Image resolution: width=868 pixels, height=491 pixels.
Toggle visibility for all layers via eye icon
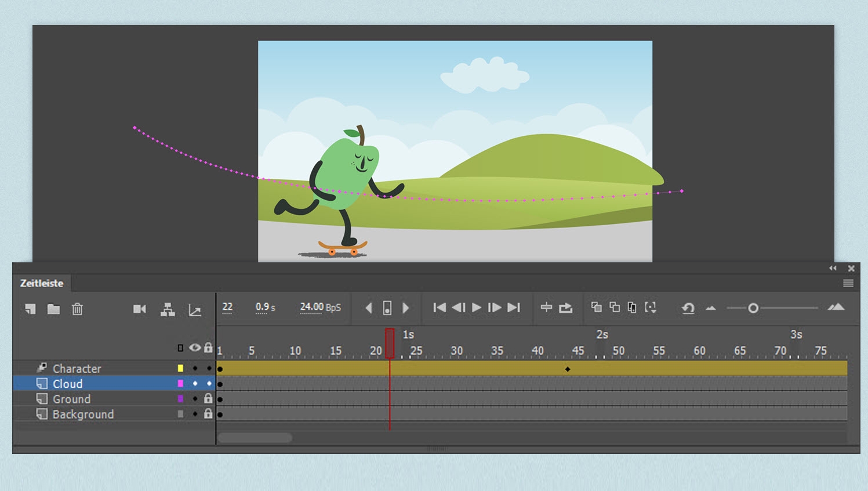[195, 348]
